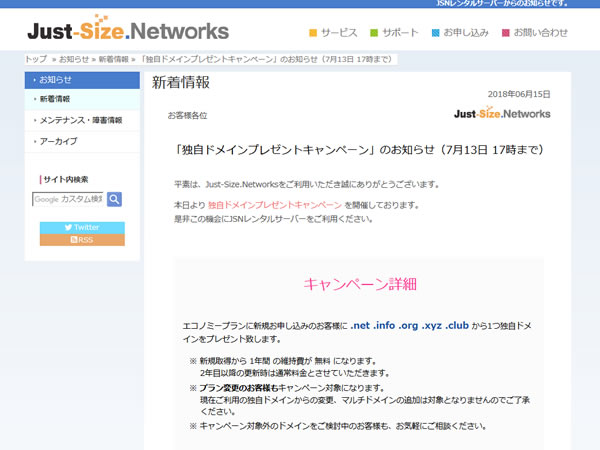Open the サポート menu
600x450 pixels.
(400, 33)
